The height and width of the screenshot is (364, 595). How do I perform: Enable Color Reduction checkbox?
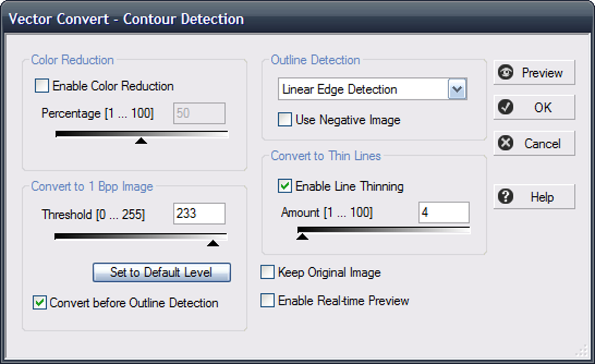42,86
